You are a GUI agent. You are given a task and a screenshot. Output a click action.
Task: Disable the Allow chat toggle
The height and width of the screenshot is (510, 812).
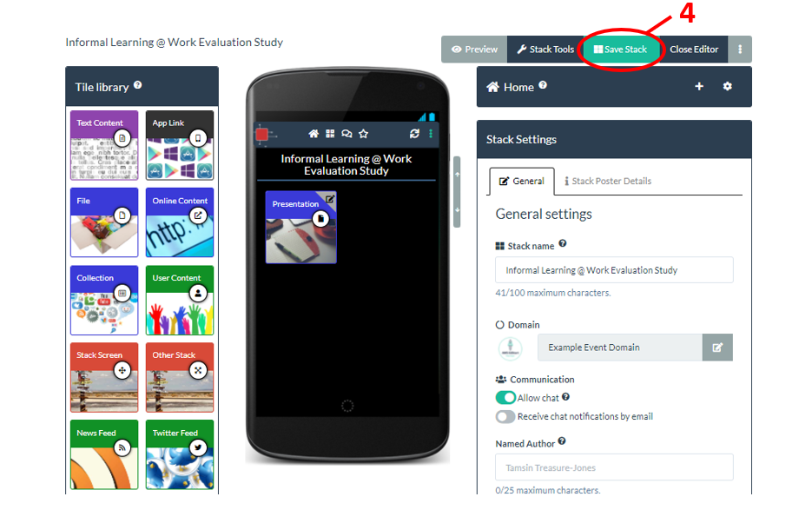505,398
